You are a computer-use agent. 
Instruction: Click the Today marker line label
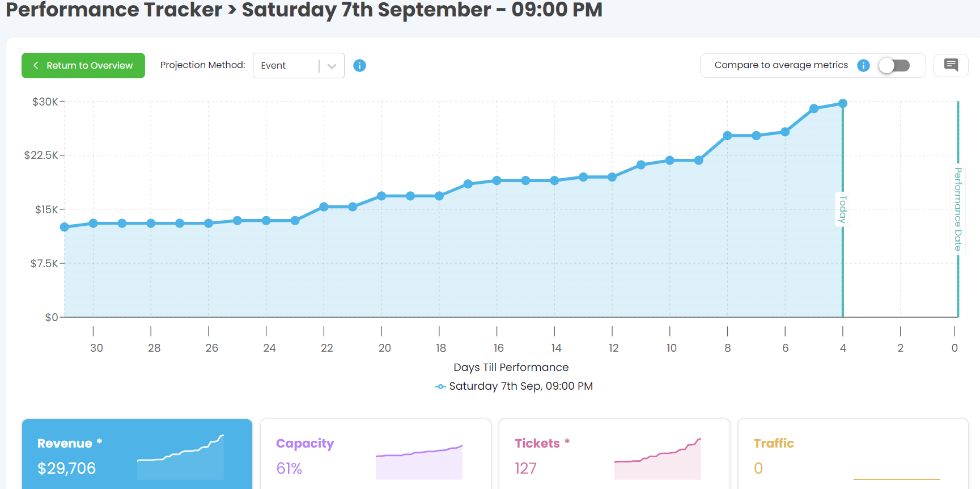pyautogui.click(x=843, y=209)
